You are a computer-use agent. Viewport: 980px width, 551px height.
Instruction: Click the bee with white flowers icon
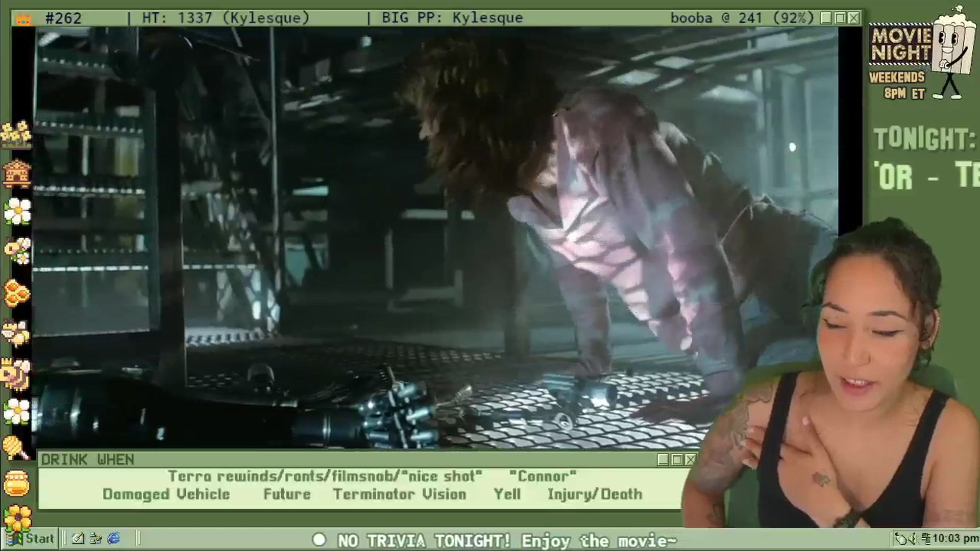[x=17, y=251]
